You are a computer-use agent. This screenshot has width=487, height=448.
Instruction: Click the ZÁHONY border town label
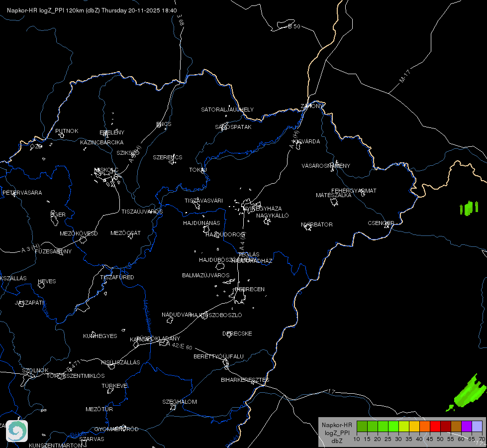click(x=312, y=106)
